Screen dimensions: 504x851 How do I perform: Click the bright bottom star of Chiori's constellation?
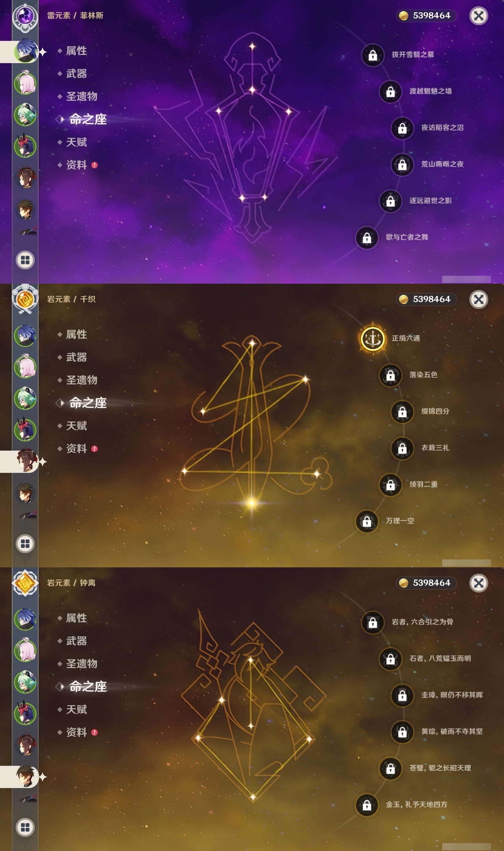tap(251, 503)
